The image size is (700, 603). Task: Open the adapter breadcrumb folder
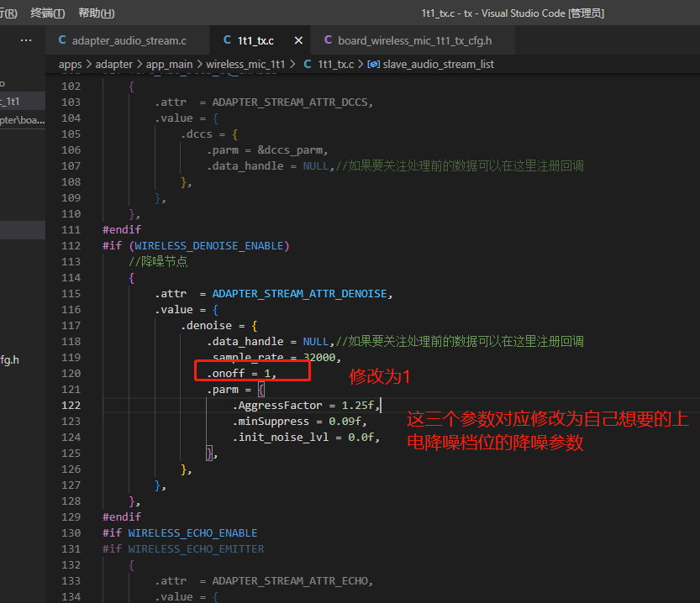(113, 65)
